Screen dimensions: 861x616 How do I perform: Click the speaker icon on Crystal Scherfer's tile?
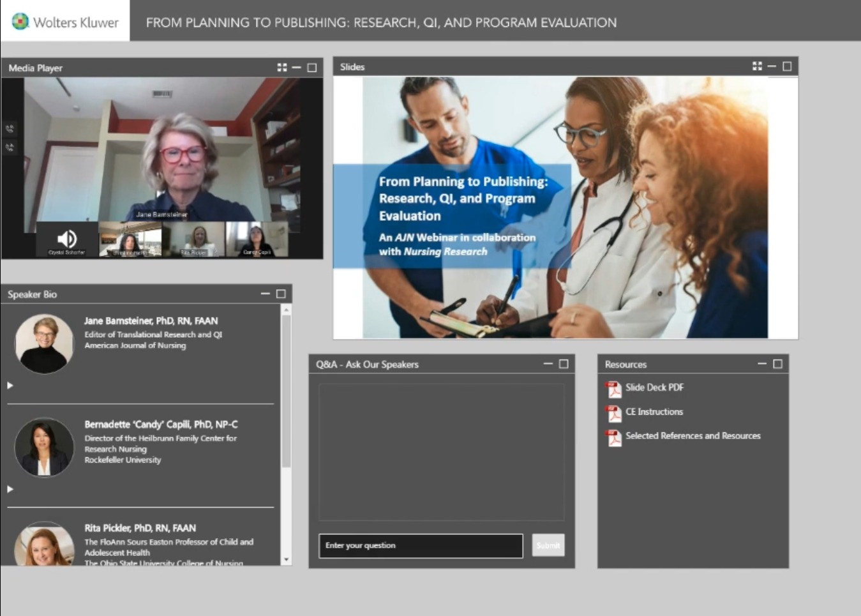click(x=66, y=239)
